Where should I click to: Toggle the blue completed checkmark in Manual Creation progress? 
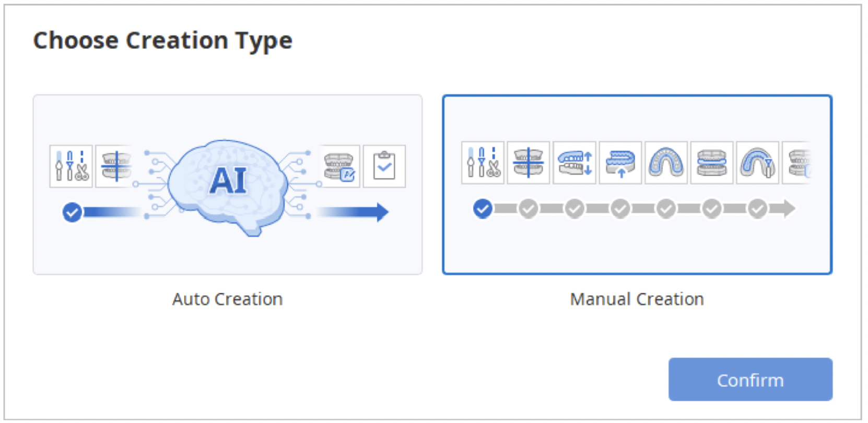coord(482,209)
